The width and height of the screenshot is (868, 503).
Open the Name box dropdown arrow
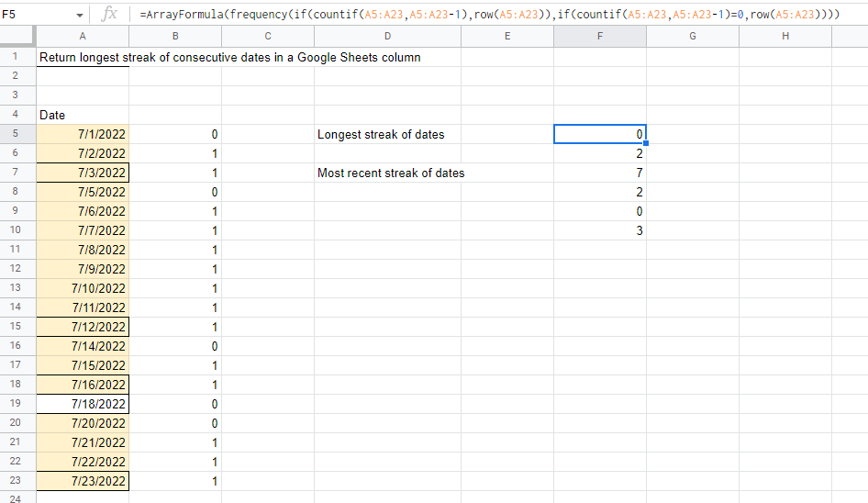click(80, 15)
